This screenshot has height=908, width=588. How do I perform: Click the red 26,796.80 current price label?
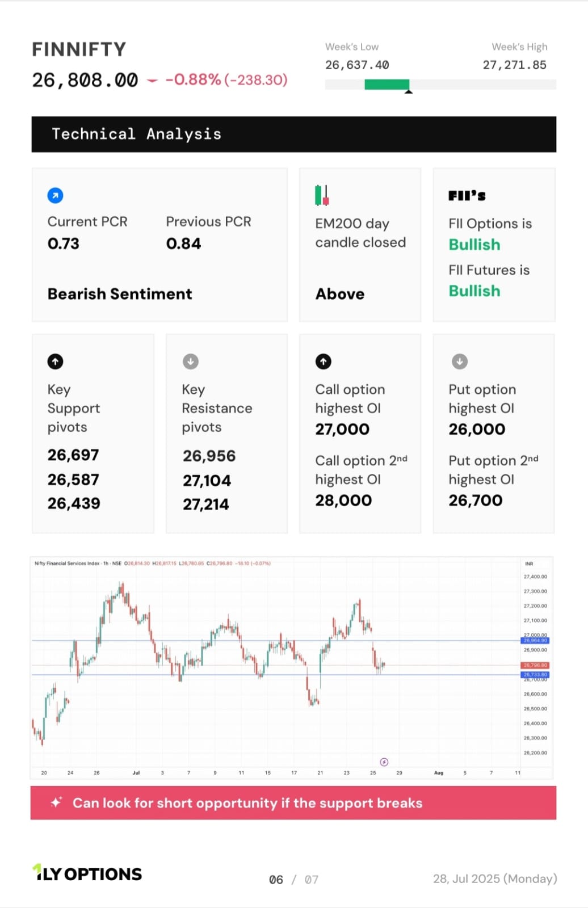[x=535, y=665]
